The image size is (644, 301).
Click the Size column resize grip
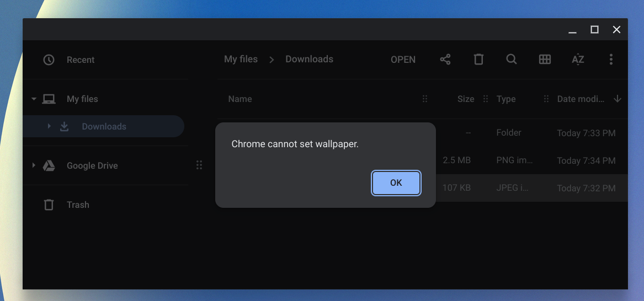tap(486, 99)
